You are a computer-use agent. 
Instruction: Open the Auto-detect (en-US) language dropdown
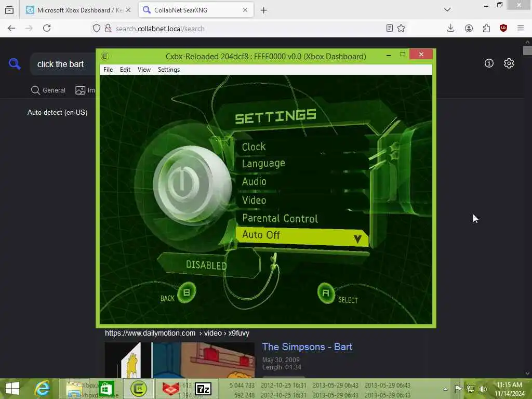(x=57, y=112)
